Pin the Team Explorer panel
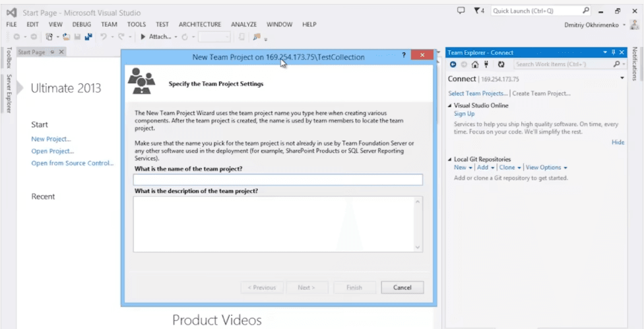Screen dimensions: 644x329 [614, 52]
